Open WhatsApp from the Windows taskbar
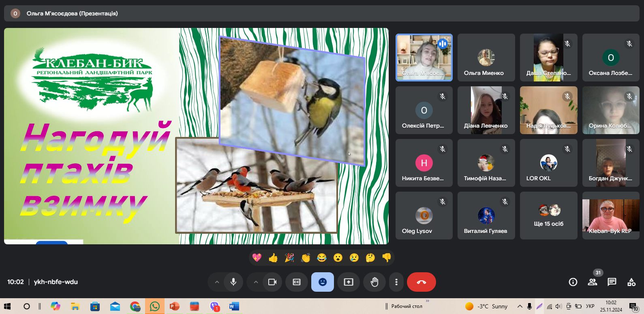This screenshot has height=314, width=644. click(154, 306)
